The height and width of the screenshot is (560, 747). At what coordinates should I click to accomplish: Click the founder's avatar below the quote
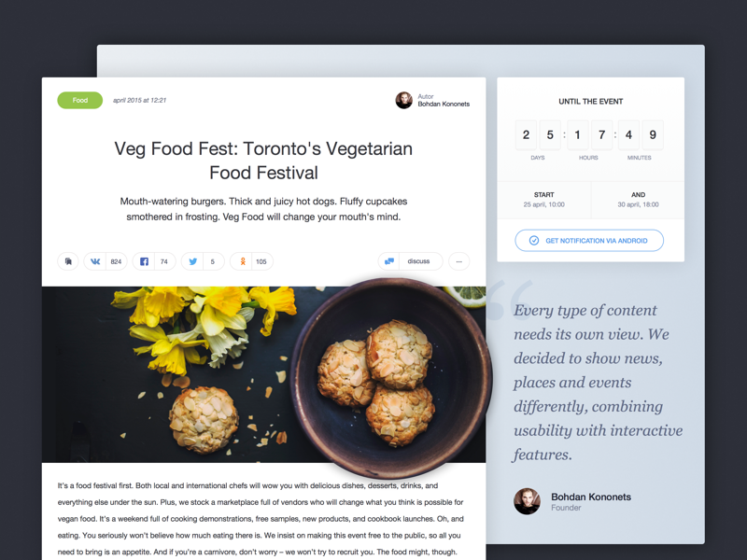pyautogui.click(x=527, y=501)
